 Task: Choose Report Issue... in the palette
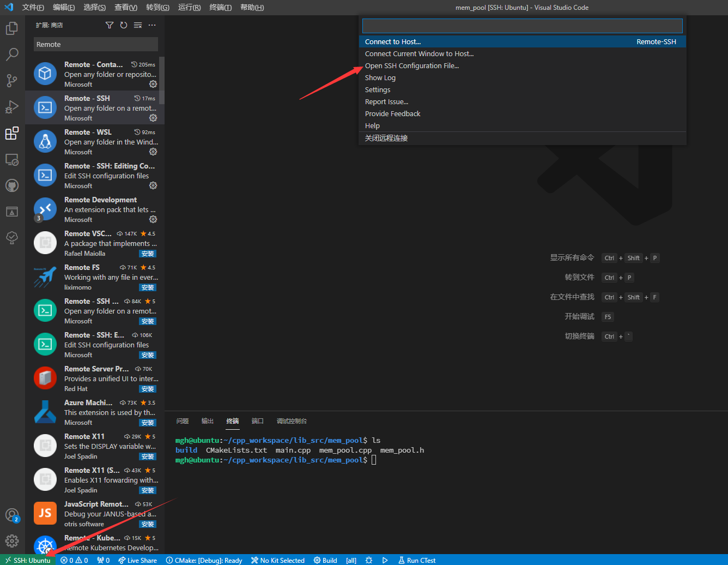[523, 101]
